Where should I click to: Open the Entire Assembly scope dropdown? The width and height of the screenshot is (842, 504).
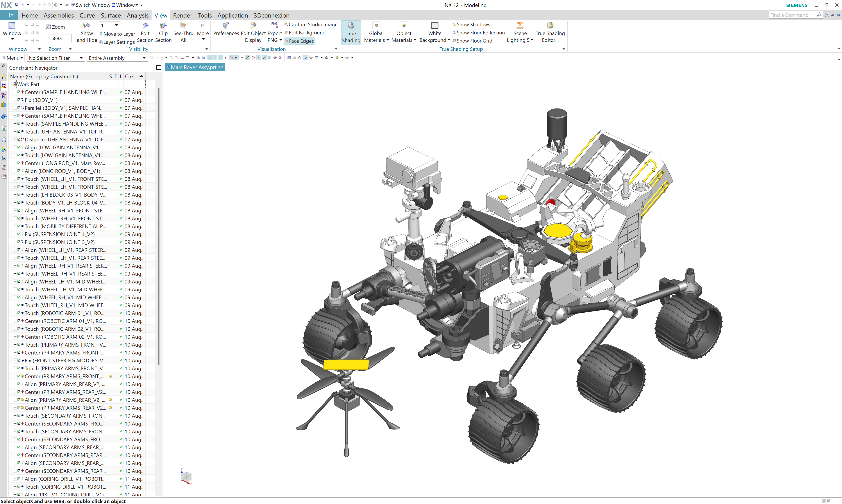[117, 58]
